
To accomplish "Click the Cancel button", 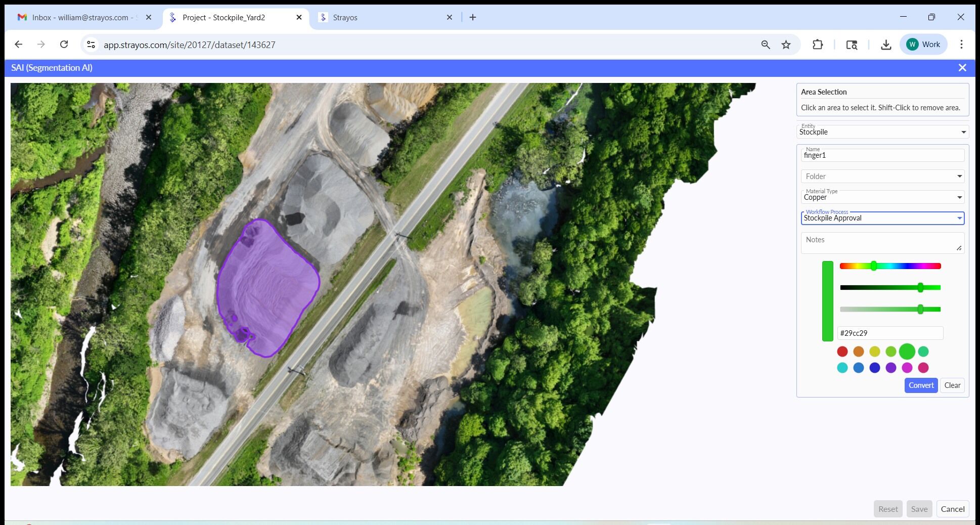I will (952, 509).
